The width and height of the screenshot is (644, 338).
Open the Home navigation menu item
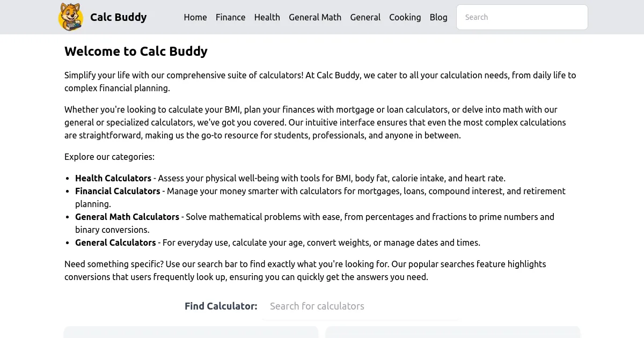pos(195,17)
